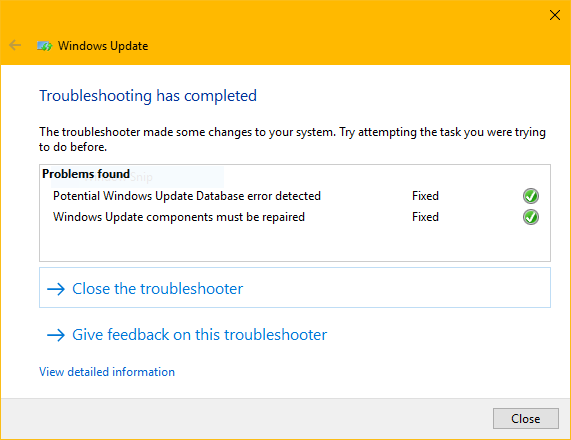Open the View detailed information link
This screenshot has height=440, width=571.
107,372
